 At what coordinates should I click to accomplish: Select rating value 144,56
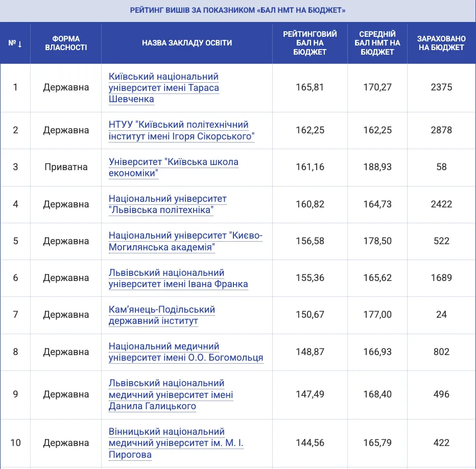[x=310, y=443]
